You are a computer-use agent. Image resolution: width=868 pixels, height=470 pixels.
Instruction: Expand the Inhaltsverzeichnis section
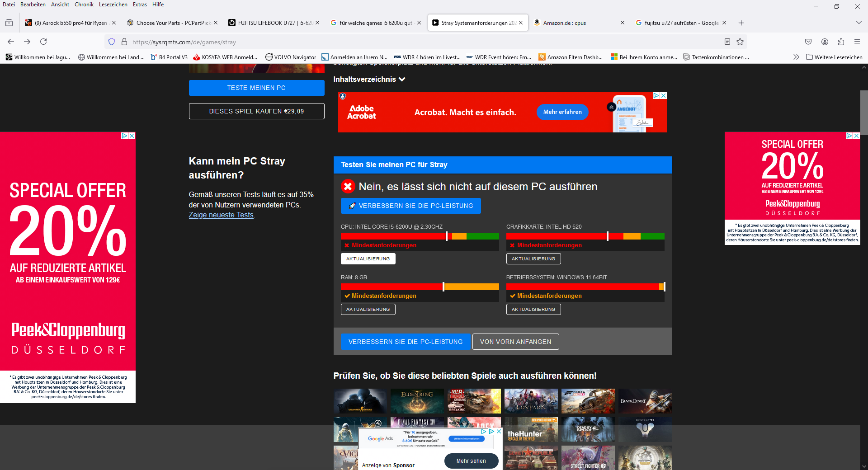(x=369, y=79)
